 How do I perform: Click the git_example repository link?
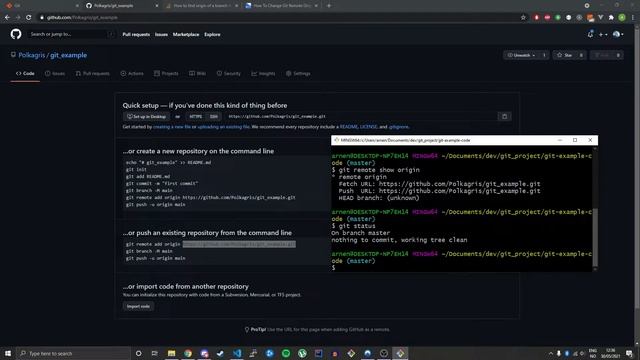tap(68, 55)
